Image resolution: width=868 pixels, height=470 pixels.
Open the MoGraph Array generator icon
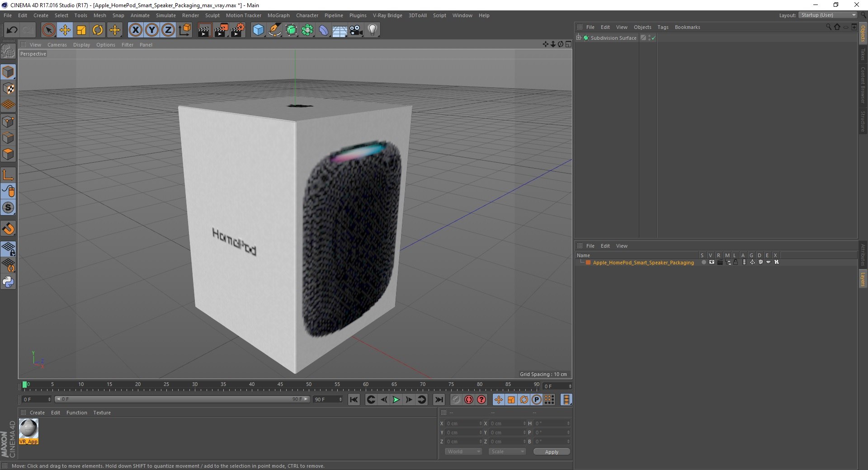pyautogui.click(x=307, y=30)
